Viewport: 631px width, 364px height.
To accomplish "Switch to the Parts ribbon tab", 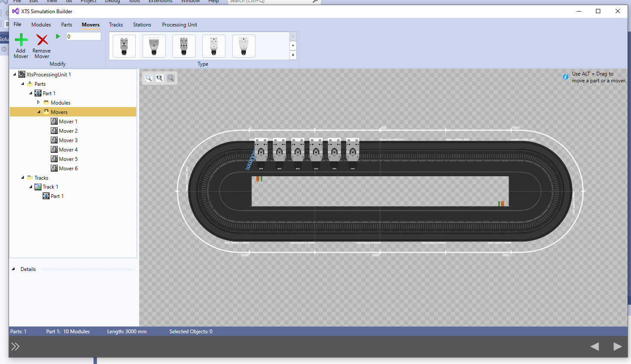I will [67, 25].
